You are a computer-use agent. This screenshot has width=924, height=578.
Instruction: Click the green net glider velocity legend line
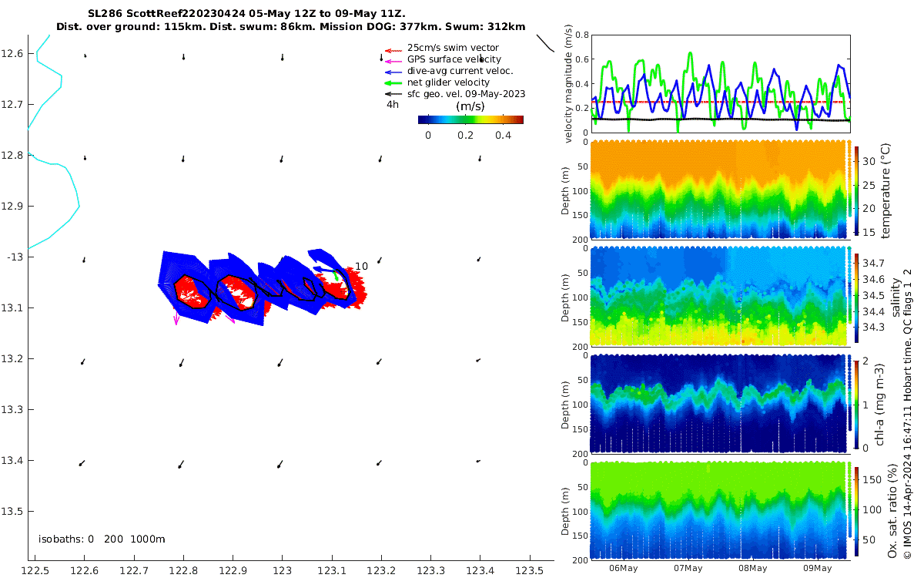[393, 82]
